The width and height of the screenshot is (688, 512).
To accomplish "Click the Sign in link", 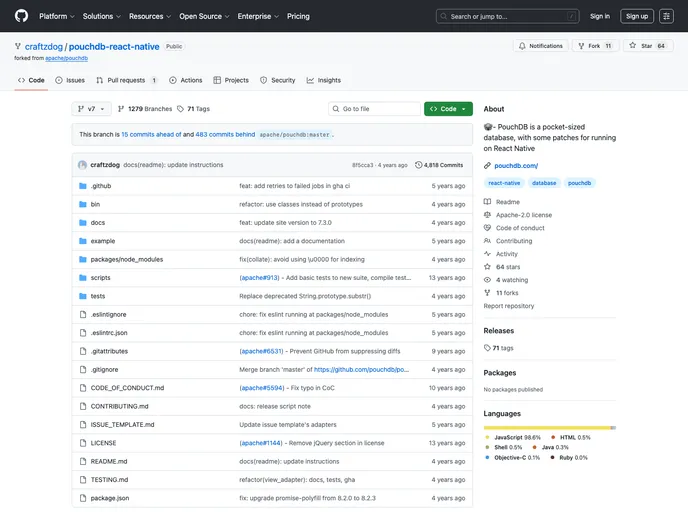I will [x=599, y=16].
